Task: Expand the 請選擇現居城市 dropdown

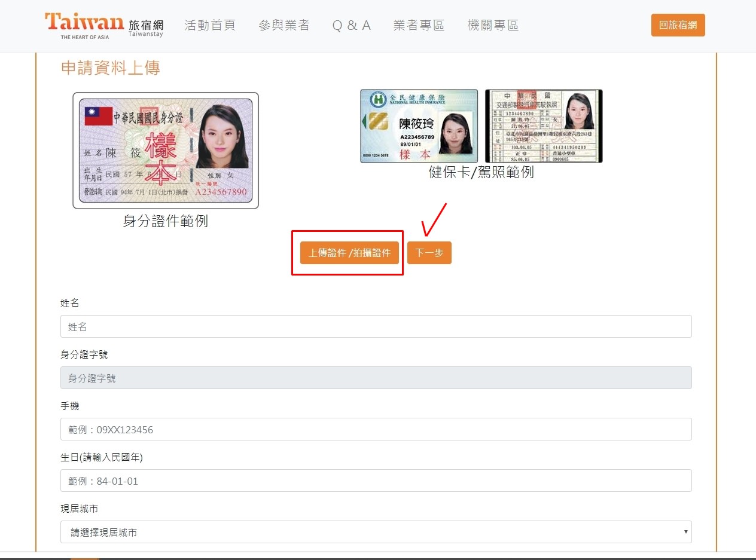Action: click(x=376, y=532)
